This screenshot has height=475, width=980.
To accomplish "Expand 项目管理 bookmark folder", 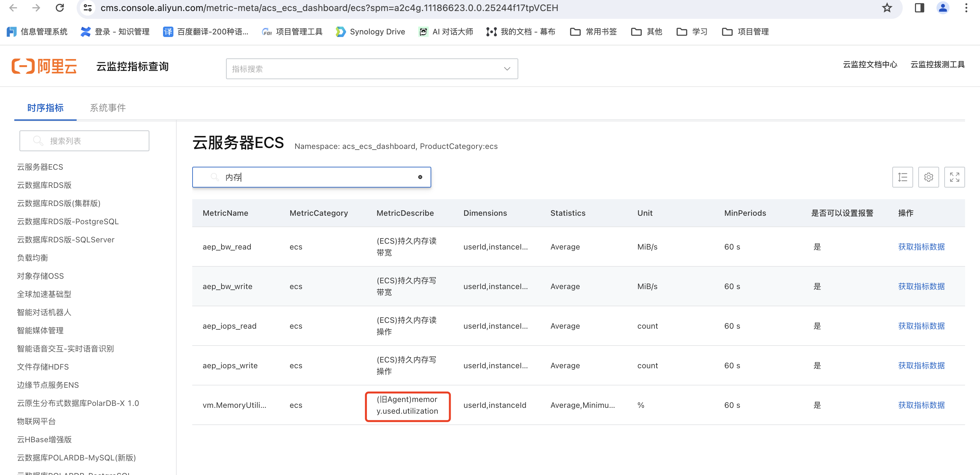I will [745, 31].
